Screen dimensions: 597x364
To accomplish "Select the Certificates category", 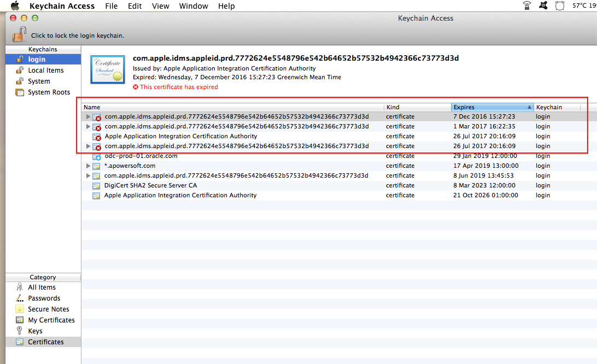I will coord(43,342).
